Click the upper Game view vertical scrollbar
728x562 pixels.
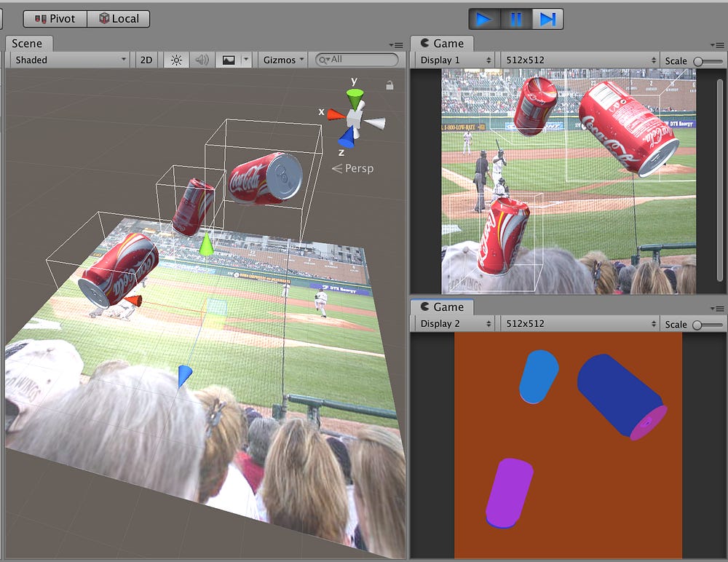point(720,181)
